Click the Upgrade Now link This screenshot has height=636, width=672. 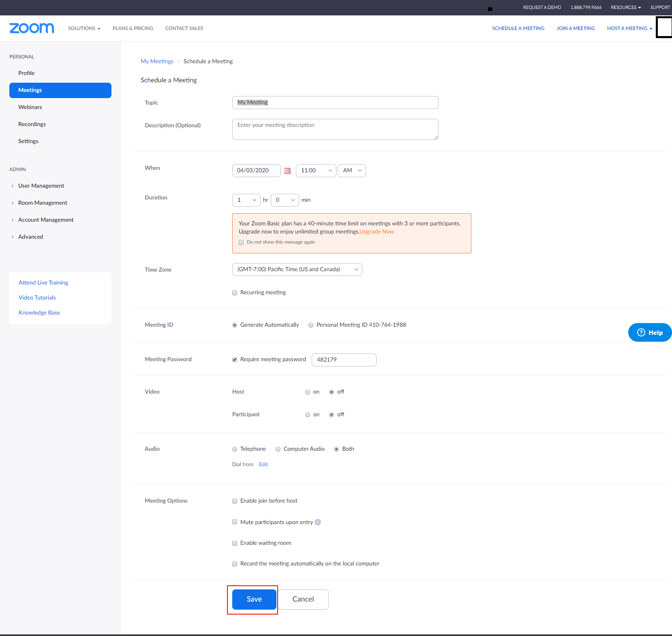tap(377, 231)
